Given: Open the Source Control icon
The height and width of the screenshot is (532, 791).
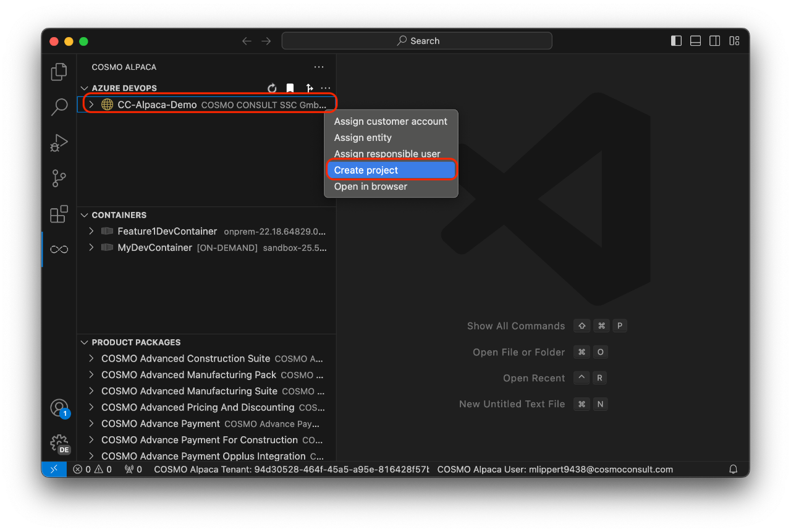Looking at the screenshot, I should (59, 178).
